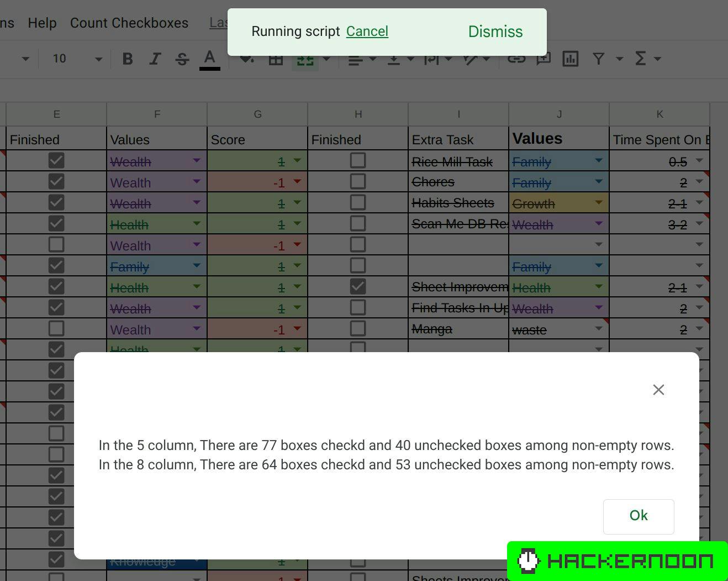Screen dimensions: 728x581
Task: Open the insert link tool
Action: 516,58
